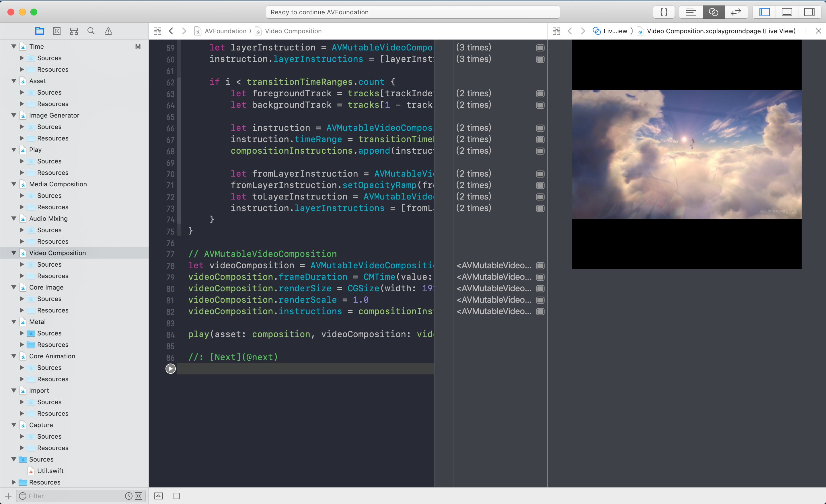Collapse the Core Image page
This screenshot has width=826, height=504.
[x=14, y=287]
